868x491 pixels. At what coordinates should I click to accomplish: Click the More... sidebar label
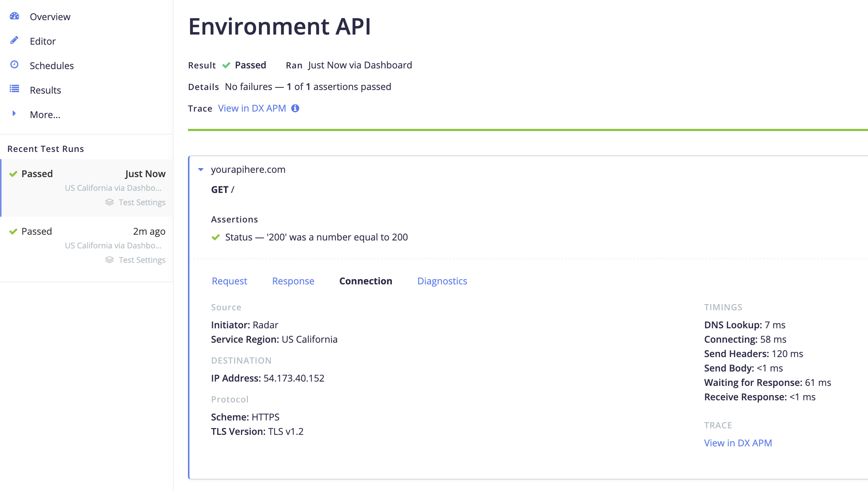click(x=45, y=114)
